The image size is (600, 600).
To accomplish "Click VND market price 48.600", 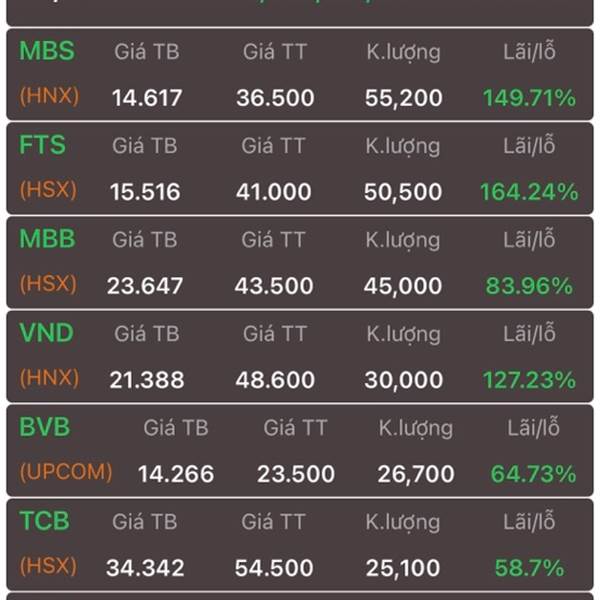I will click(275, 380).
